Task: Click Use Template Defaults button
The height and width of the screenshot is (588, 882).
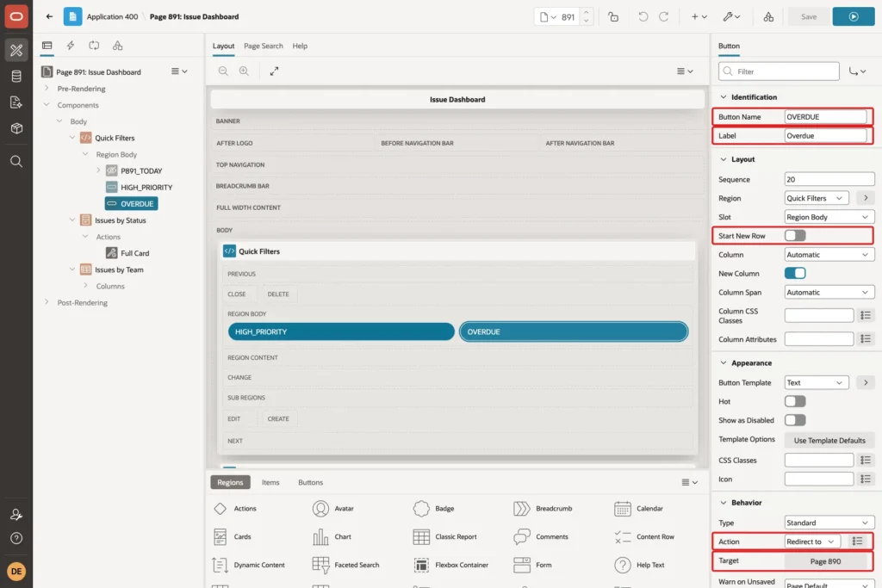Action: point(829,440)
